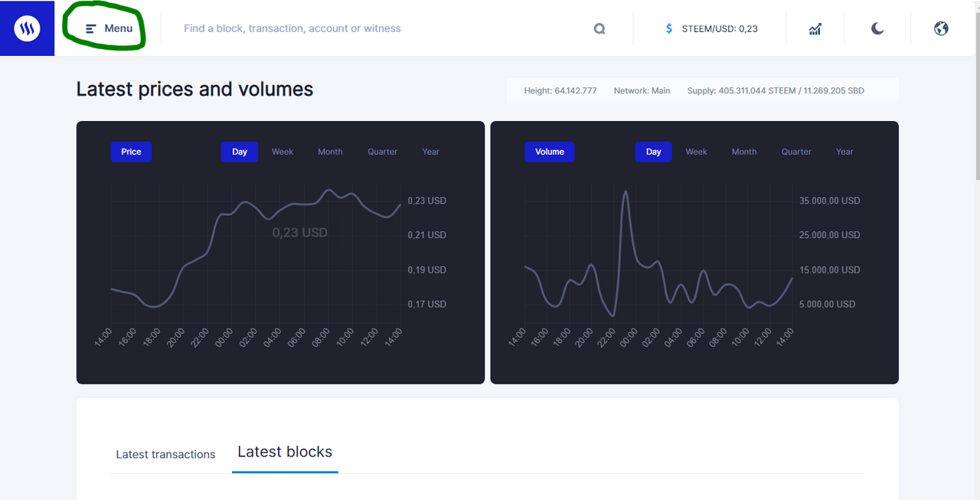Select Quarter range on Price chart

(x=382, y=152)
